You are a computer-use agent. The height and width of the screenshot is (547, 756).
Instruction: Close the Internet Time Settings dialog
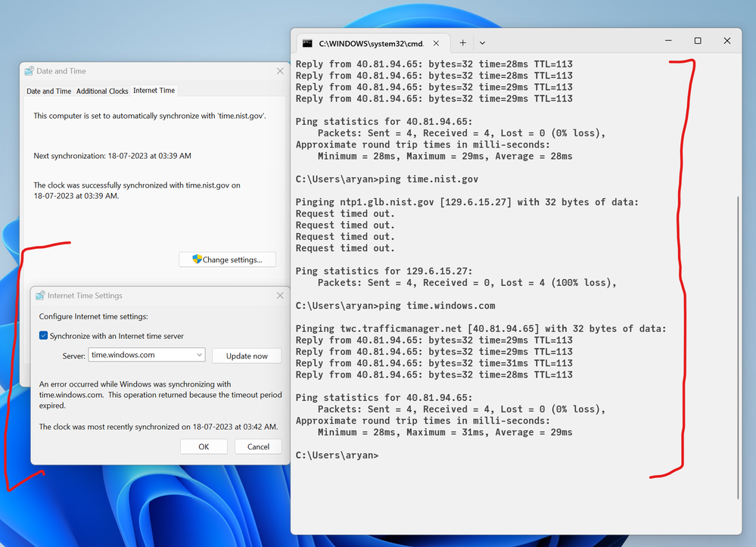click(280, 295)
